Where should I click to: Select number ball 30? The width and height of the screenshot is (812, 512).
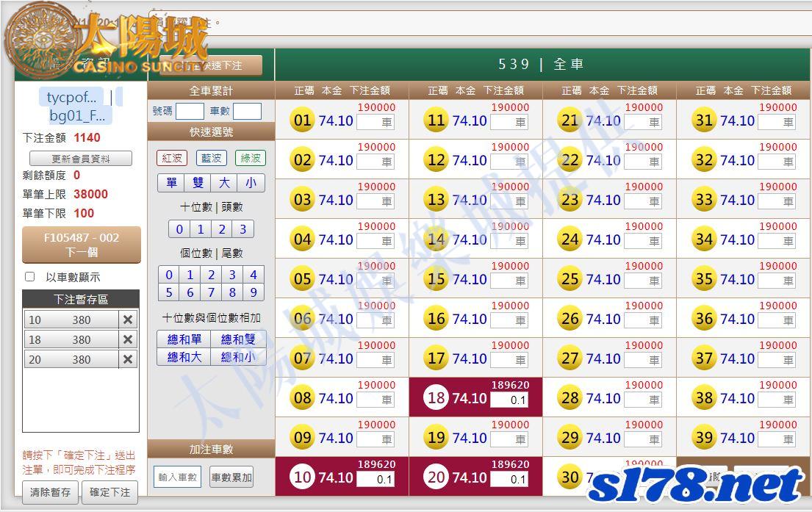tap(570, 477)
